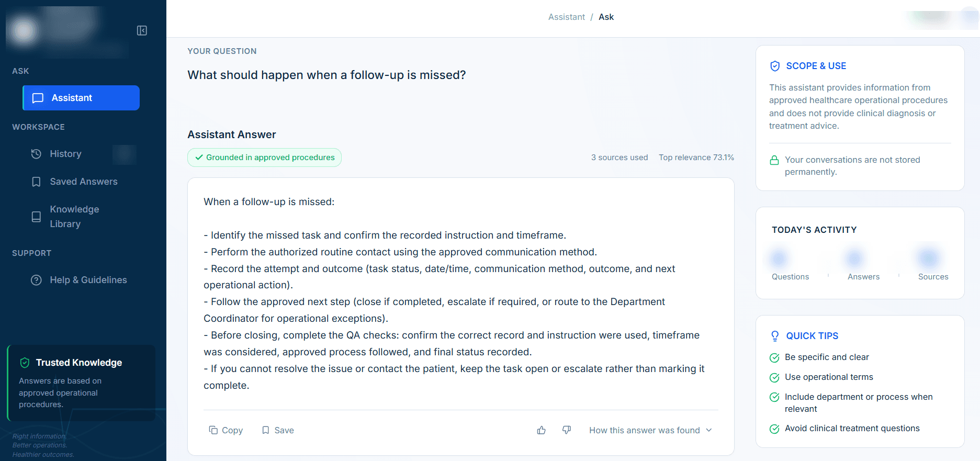The width and height of the screenshot is (980, 461).
Task: Open Knowledge Library in the sidebar
Action: (74, 217)
